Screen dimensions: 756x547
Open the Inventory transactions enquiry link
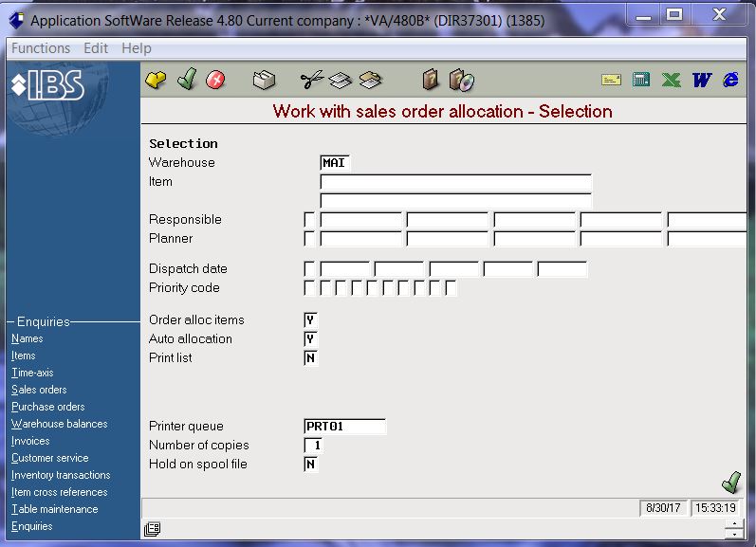[61, 475]
